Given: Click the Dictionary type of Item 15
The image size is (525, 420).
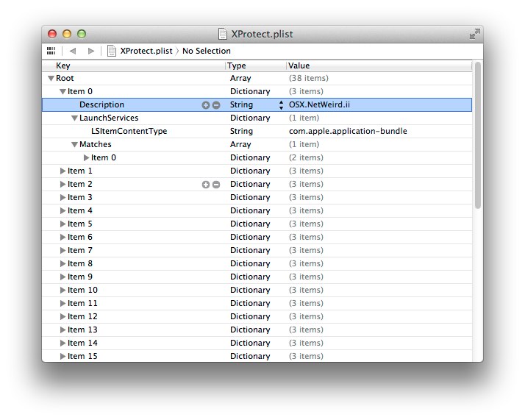Looking at the screenshot, I should coord(250,356).
